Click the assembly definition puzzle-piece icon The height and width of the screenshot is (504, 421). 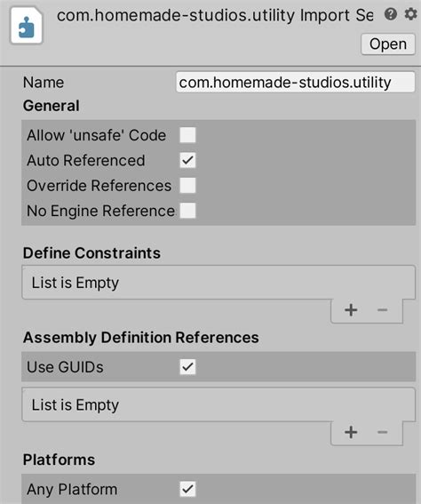[27, 26]
